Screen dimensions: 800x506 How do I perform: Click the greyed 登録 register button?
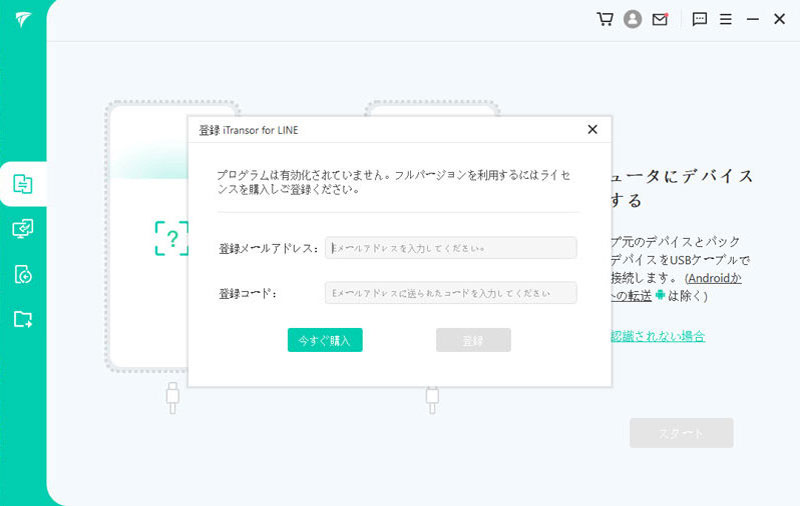tap(473, 340)
